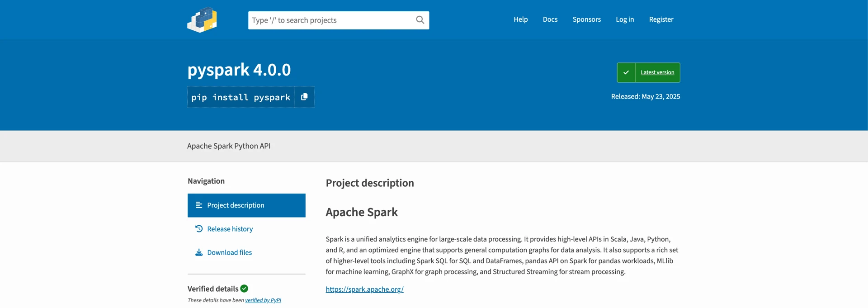Open the Docs link

(x=550, y=19)
